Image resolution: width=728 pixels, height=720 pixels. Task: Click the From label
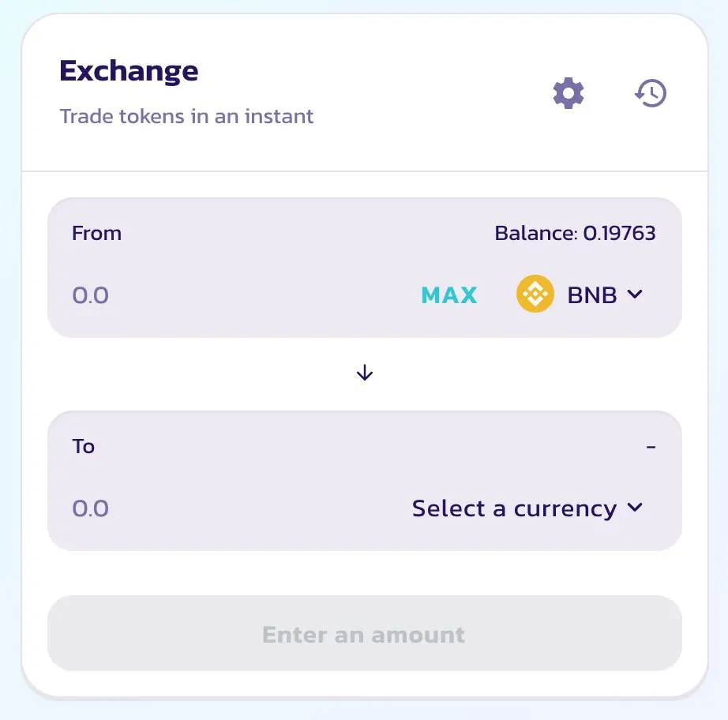[96, 233]
